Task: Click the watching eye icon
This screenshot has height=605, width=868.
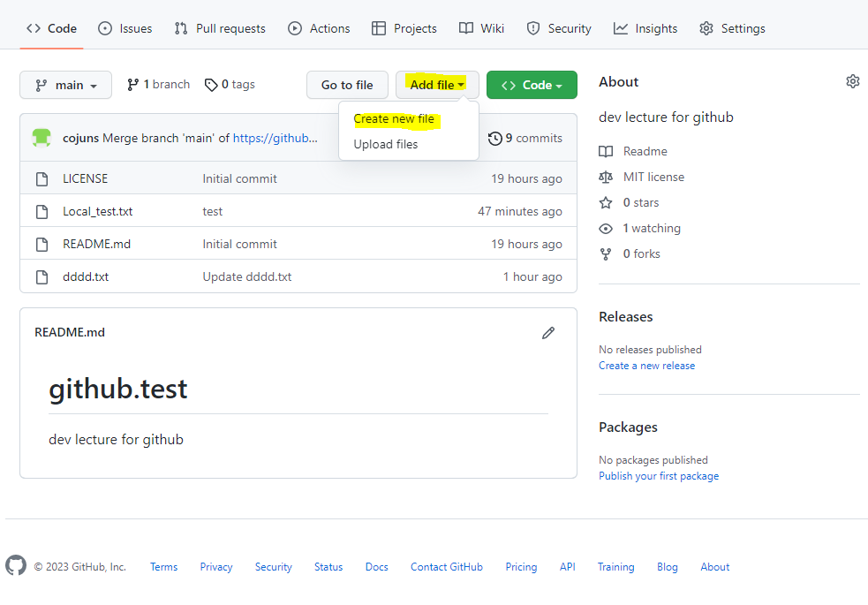Action: (x=606, y=228)
